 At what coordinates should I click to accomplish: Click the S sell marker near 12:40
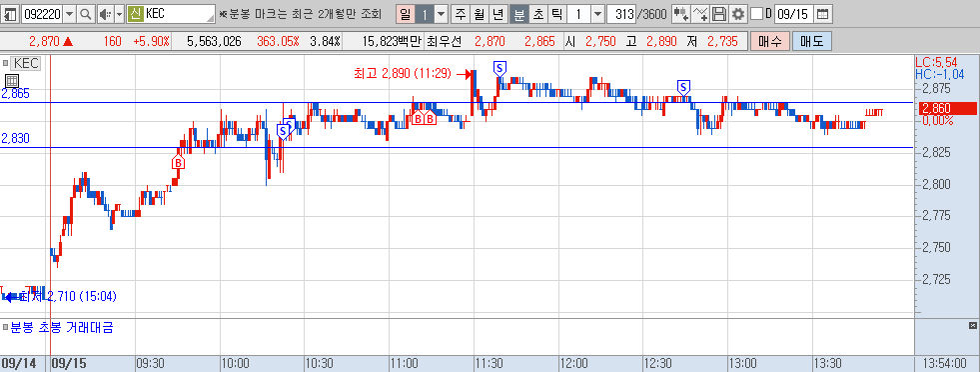(684, 87)
